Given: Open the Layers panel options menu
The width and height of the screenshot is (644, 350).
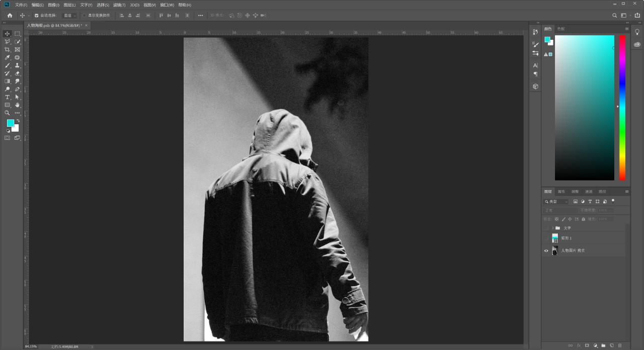Looking at the screenshot, I should coord(627,192).
